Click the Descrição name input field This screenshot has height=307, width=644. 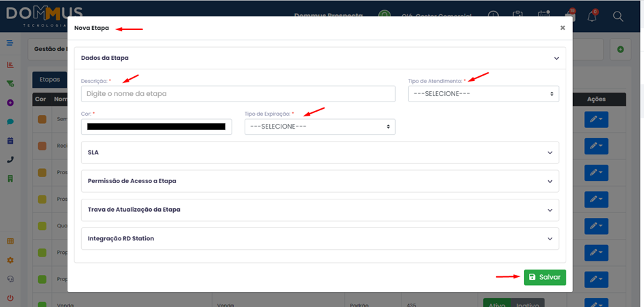(239, 93)
